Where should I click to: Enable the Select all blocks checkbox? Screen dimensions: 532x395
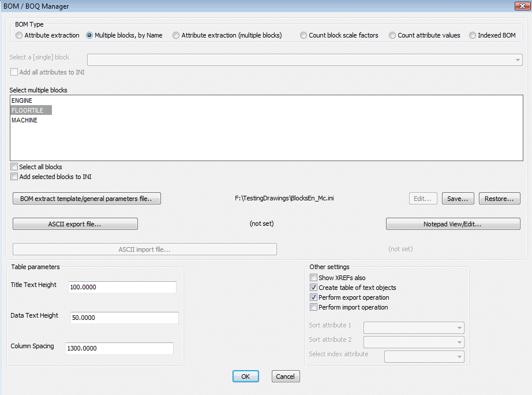tap(14, 167)
